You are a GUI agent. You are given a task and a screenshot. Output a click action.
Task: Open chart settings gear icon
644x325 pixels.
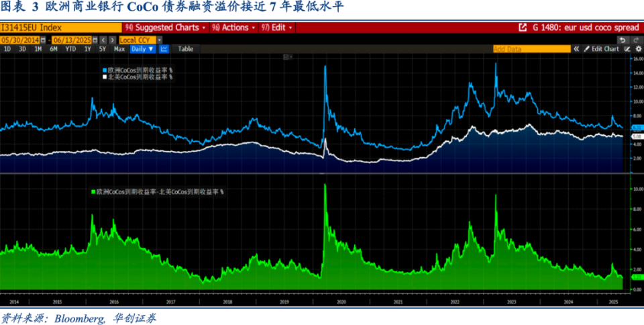[637, 49]
